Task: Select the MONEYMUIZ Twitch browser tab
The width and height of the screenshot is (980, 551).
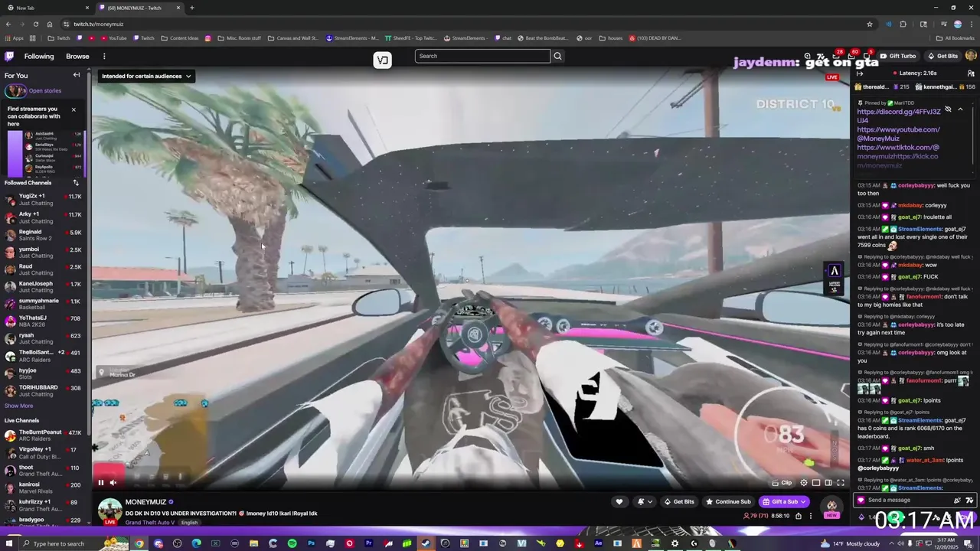Action: tap(140, 8)
